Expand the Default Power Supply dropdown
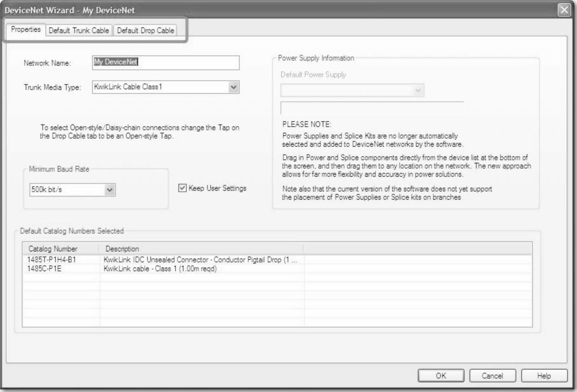 [x=418, y=90]
